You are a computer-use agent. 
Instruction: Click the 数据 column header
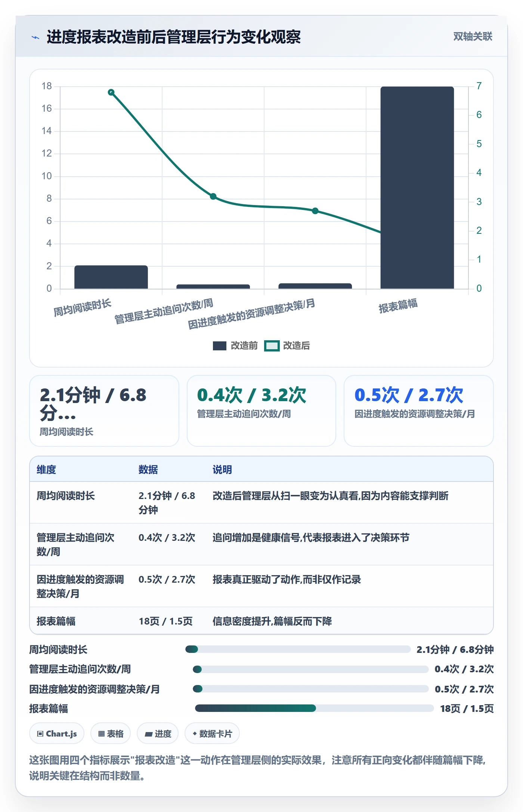click(148, 469)
